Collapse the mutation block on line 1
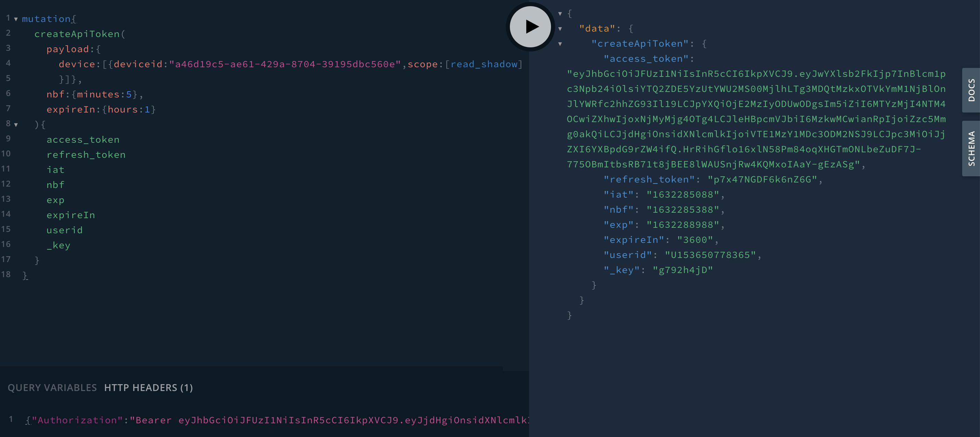The image size is (980, 437). click(16, 19)
